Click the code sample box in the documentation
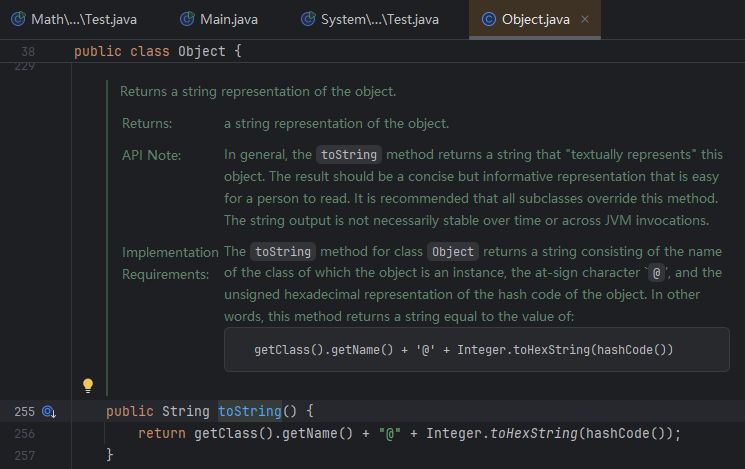Screen dimensions: 745x469 (x=477, y=350)
